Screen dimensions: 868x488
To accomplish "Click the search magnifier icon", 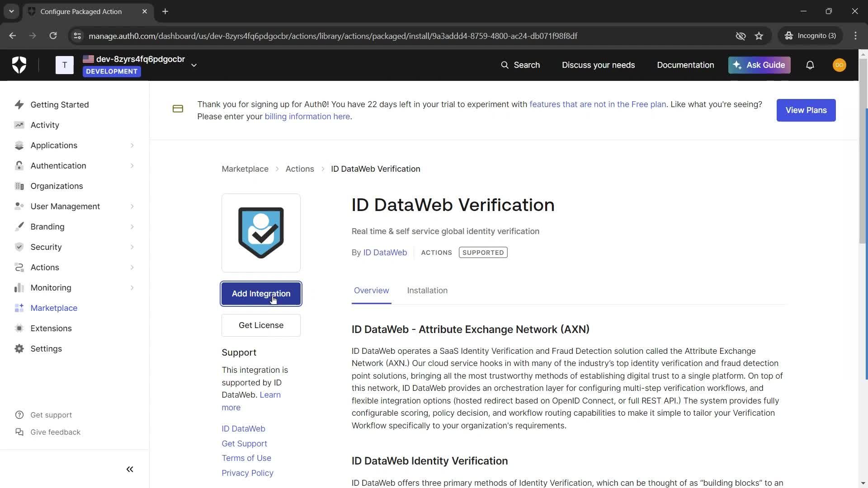I will 505,65.
